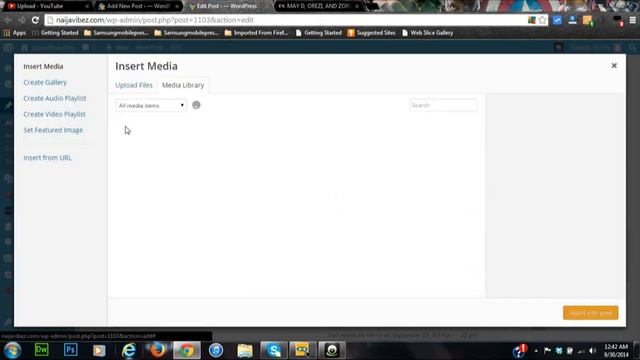Viewport: 640px width, 360px height.
Task: Launch Photoshop from the taskbar
Action: point(71,350)
